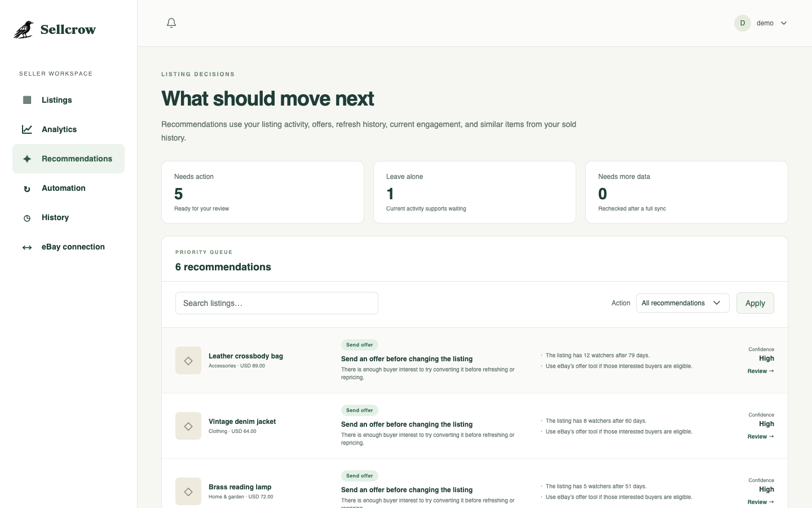Open notifications bell
This screenshot has width=812, height=508.
(171, 23)
